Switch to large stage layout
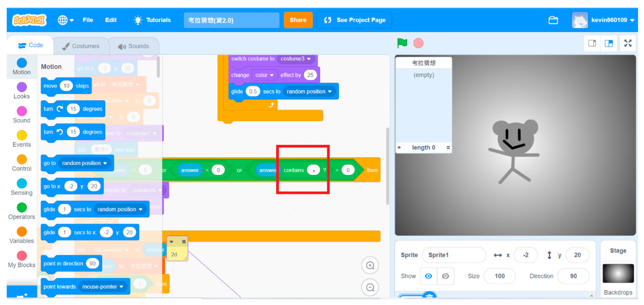This screenshot has height=305, width=644. (609, 43)
